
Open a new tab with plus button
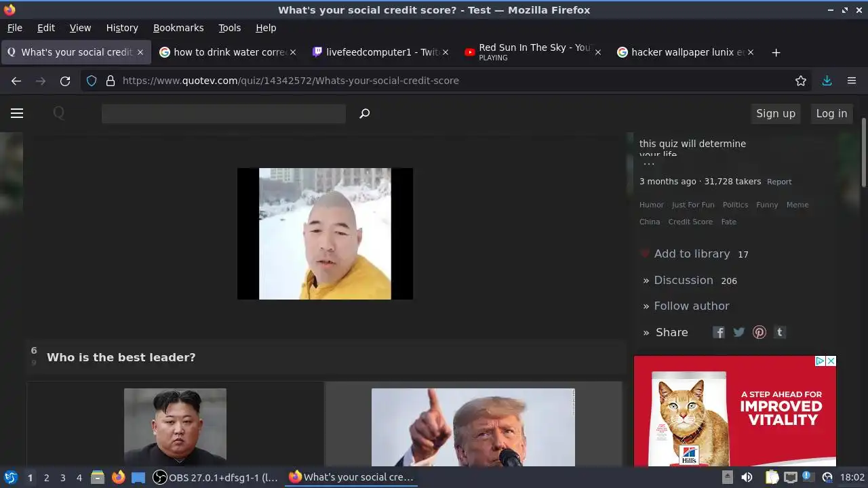click(x=776, y=52)
